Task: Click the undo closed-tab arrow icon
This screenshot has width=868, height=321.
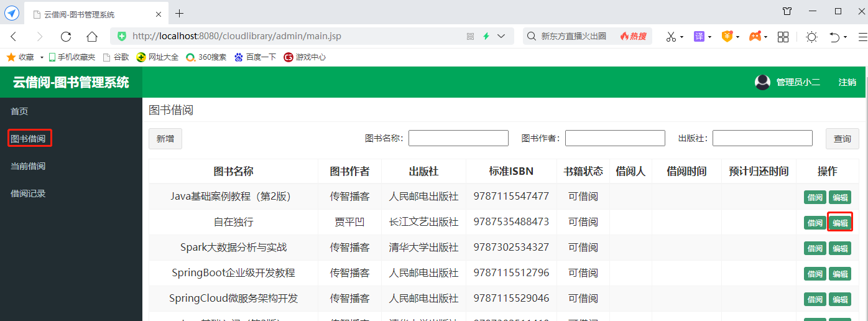Action: [834, 37]
